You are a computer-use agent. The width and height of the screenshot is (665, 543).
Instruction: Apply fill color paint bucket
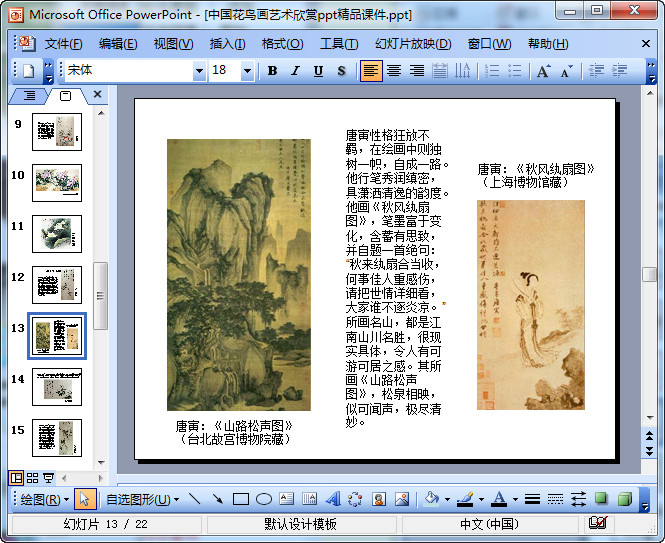(x=432, y=499)
